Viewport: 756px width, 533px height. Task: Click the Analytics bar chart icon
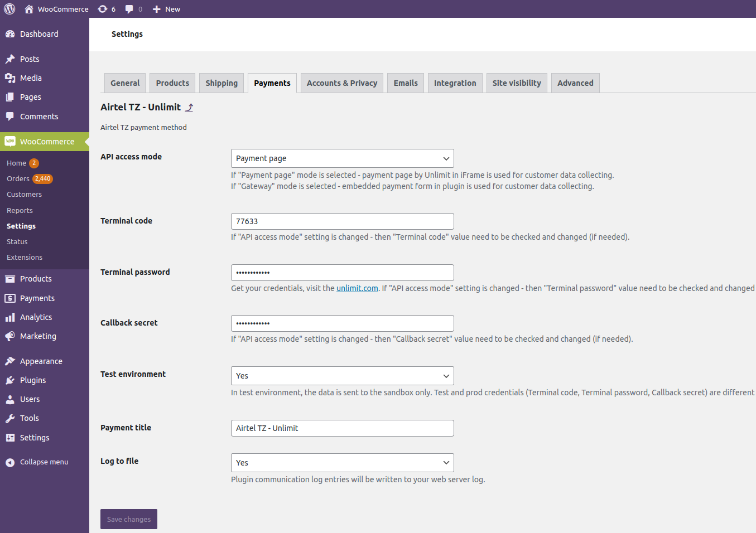pos(10,317)
